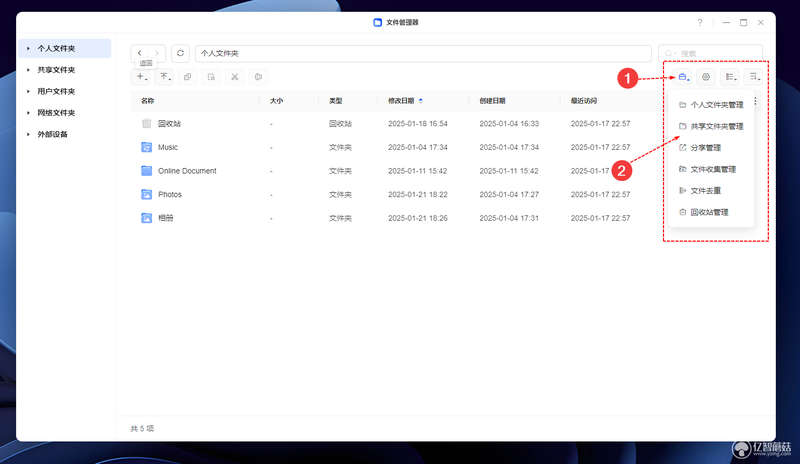Click the search input field
Screen dimensions: 800x464
(710, 53)
